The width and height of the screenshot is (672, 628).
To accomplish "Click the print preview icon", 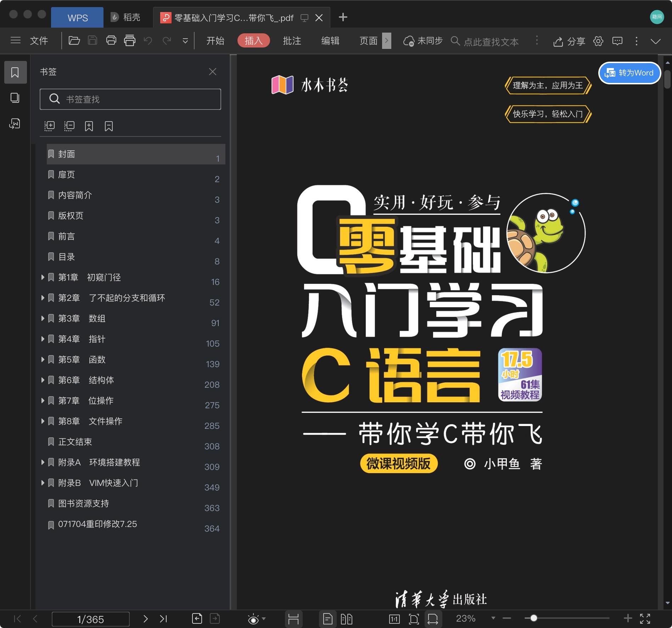I will pyautogui.click(x=130, y=41).
